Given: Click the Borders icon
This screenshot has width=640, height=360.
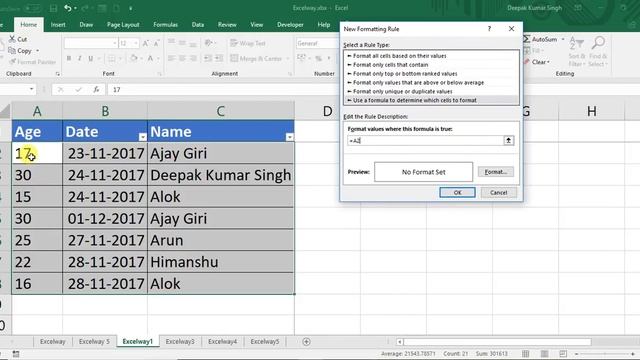Looking at the screenshot, I should (x=111, y=58).
